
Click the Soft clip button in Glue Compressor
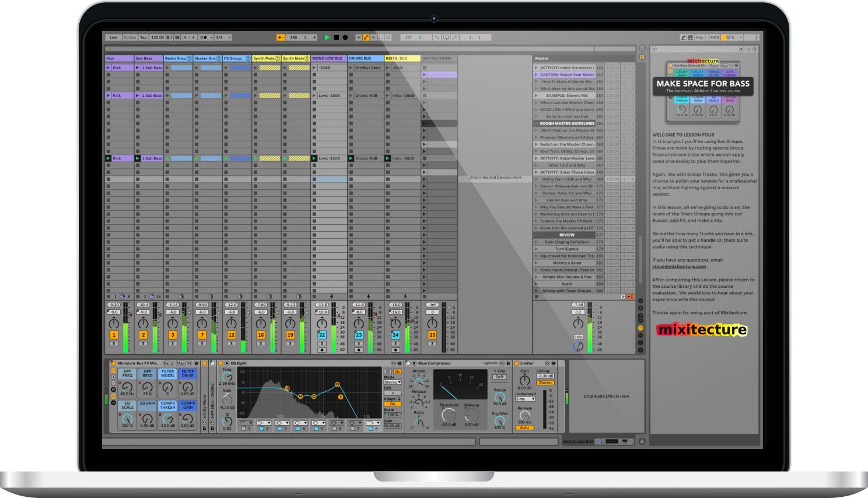499,377
